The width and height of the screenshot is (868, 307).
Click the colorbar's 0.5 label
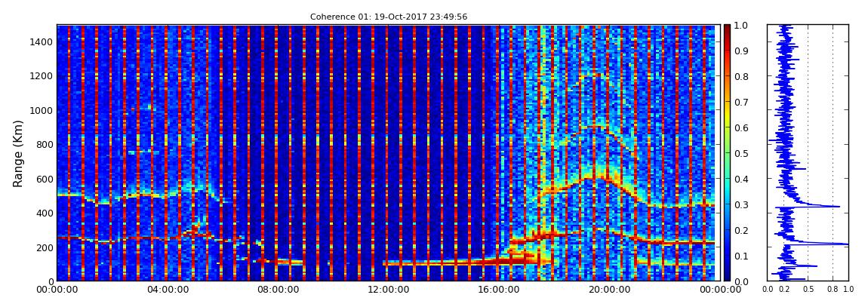point(740,153)
